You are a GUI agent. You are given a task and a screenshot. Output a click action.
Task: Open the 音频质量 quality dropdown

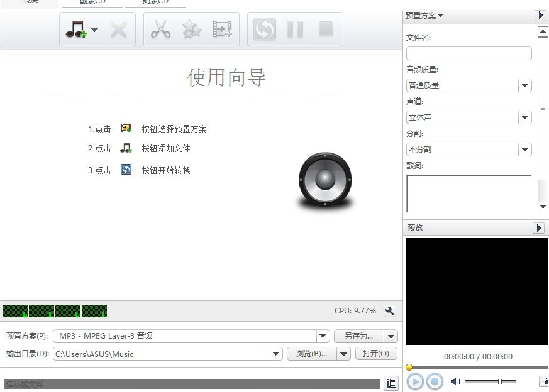pyautogui.click(x=524, y=85)
